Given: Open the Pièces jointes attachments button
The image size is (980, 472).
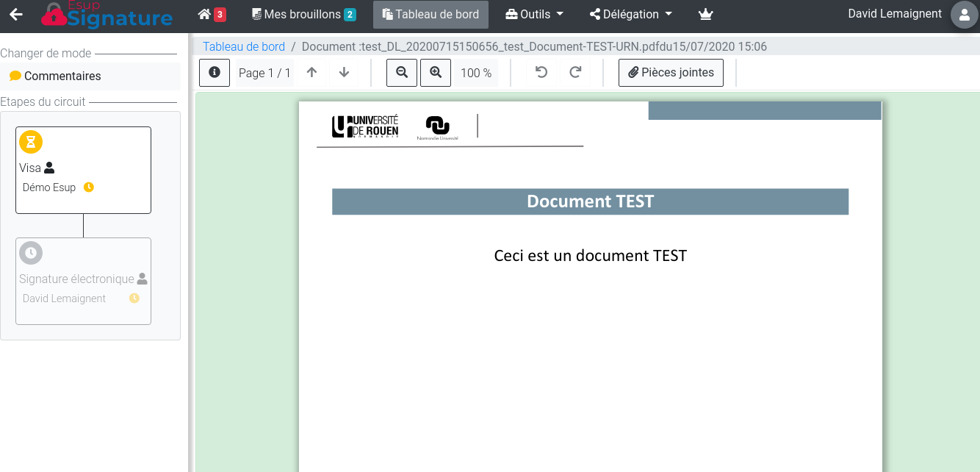Looking at the screenshot, I should click(671, 73).
